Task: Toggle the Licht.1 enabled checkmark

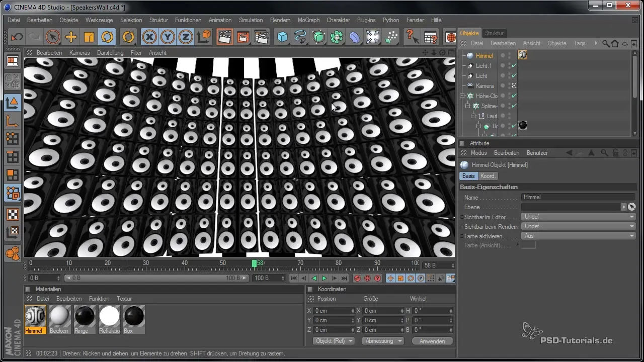Action: (514, 66)
